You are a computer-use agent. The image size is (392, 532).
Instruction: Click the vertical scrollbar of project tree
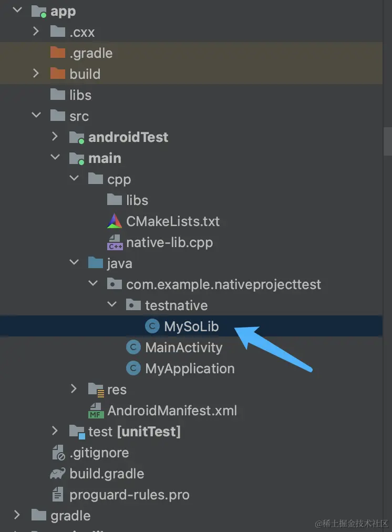click(387, 142)
